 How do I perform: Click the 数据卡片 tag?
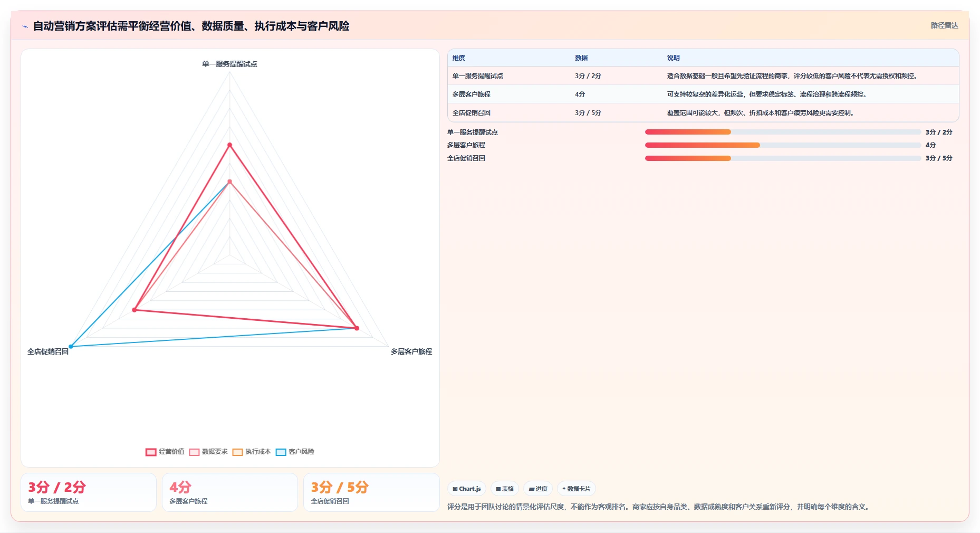point(577,489)
